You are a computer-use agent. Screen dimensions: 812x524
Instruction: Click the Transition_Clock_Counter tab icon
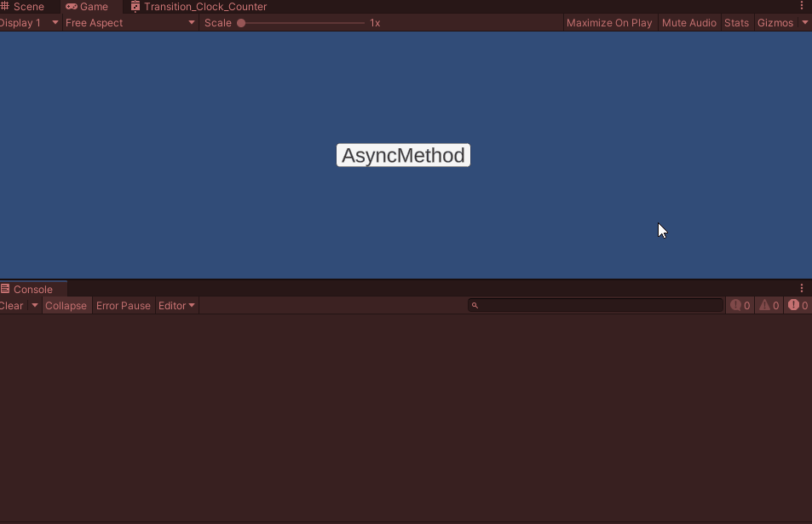coord(135,7)
